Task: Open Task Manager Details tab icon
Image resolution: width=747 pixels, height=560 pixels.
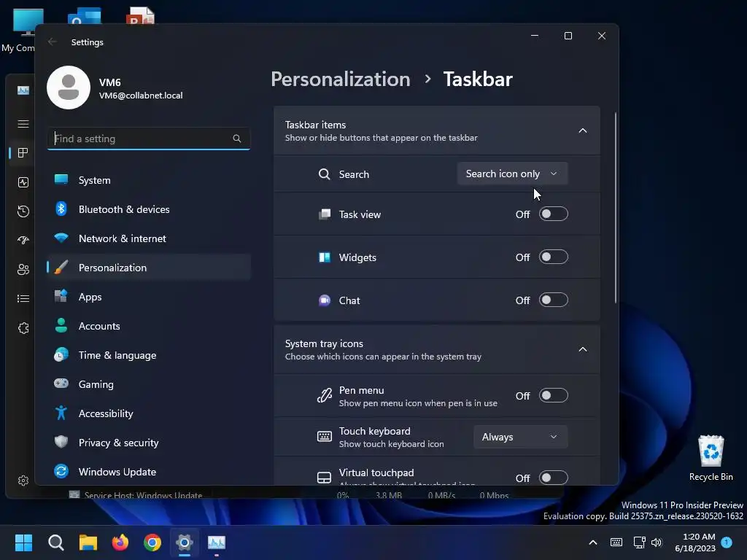Action: [x=23, y=298]
